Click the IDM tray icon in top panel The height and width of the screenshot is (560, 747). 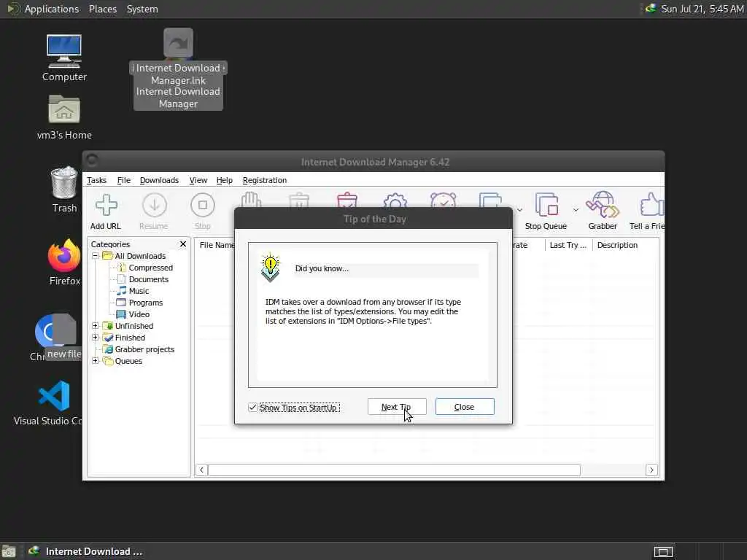pos(650,9)
